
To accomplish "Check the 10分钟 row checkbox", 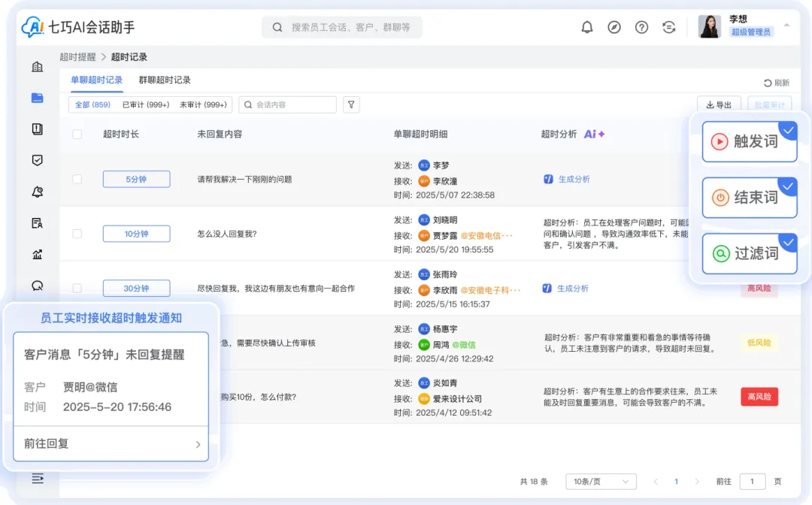I will (x=77, y=234).
